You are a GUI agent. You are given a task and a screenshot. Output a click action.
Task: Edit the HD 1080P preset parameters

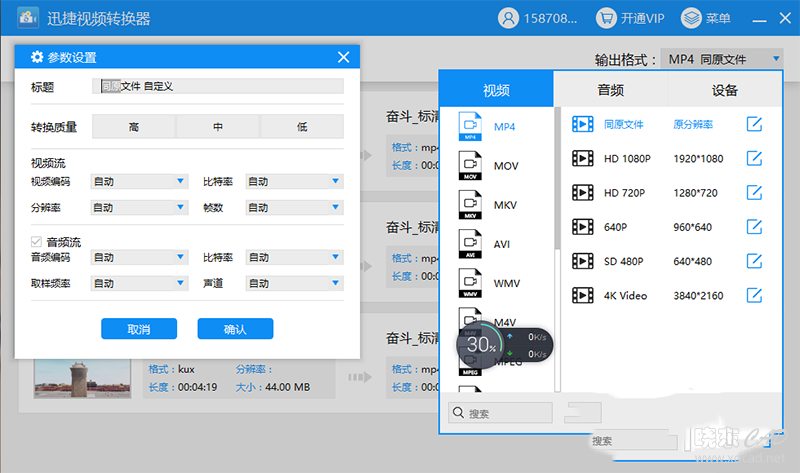[754, 158]
